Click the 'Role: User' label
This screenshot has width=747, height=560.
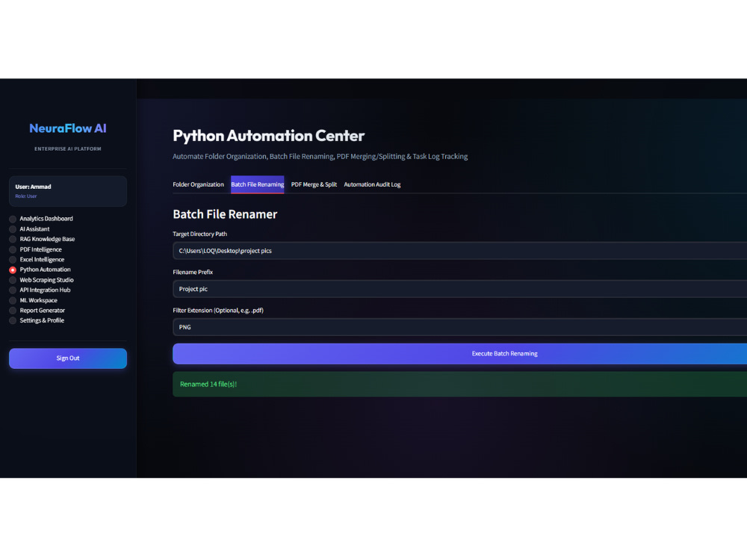pos(25,196)
